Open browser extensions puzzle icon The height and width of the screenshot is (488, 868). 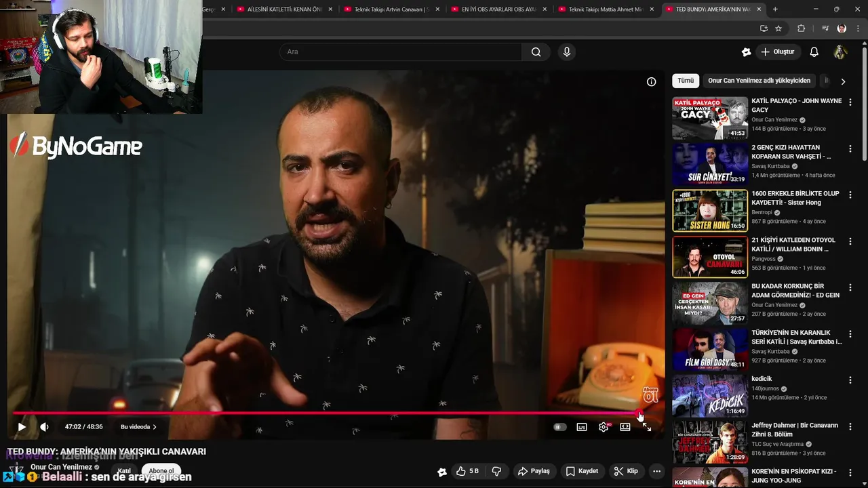(x=801, y=28)
